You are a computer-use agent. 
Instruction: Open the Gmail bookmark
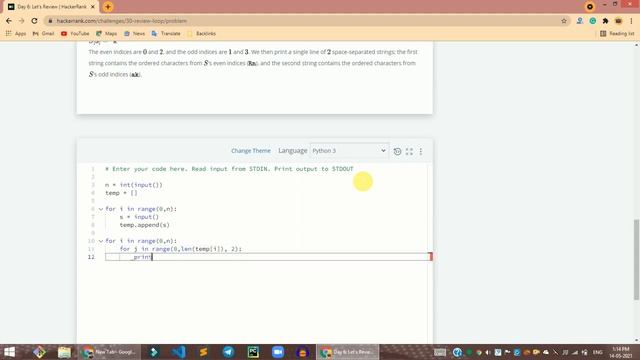coord(43,33)
